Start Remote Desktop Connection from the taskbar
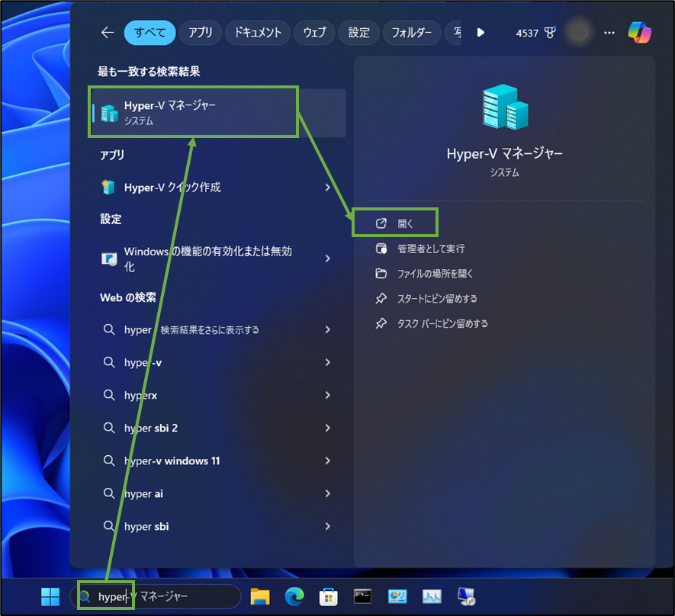Image resolution: width=675 pixels, height=616 pixels. pyautogui.click(x=465, y=596)
